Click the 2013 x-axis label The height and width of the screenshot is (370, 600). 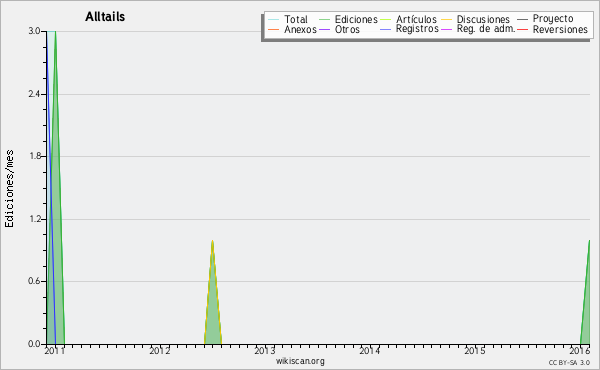coord(265,351)
